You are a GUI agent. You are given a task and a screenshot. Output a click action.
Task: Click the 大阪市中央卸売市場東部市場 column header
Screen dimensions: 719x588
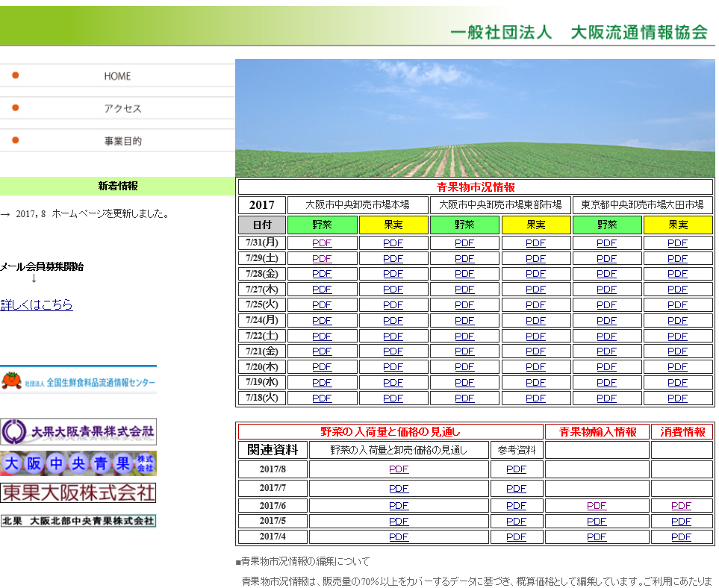tap(500, 205)
